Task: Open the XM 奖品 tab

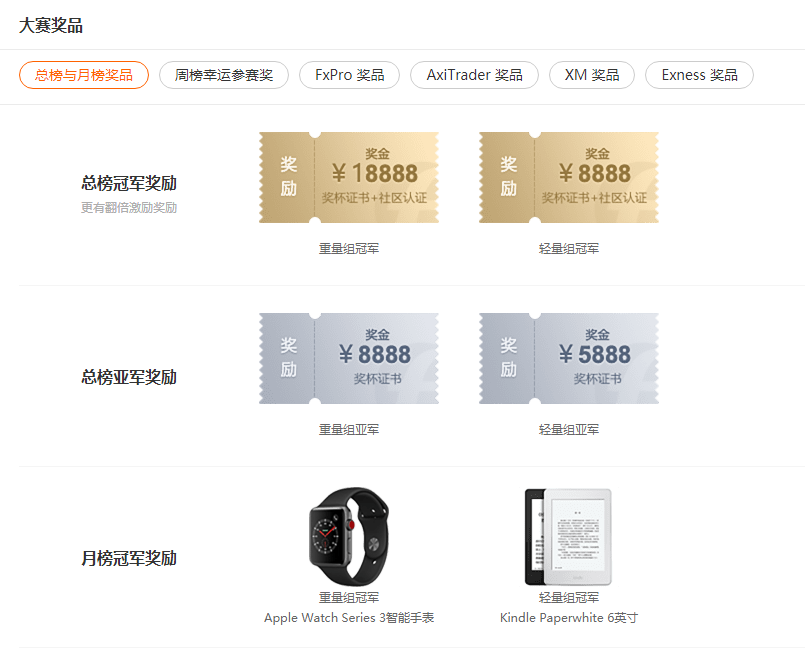Action: tap(592, 75)
